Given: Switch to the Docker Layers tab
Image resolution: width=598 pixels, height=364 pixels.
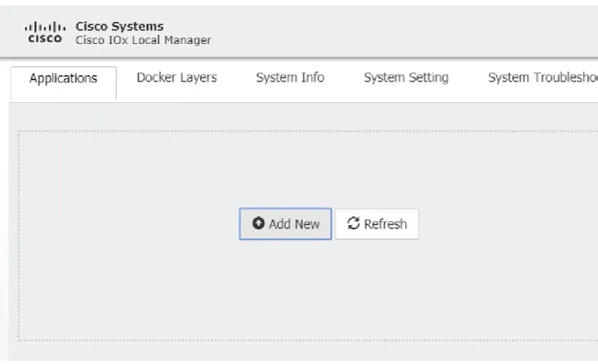Looking at the screenshot, I should click(176, 78).
